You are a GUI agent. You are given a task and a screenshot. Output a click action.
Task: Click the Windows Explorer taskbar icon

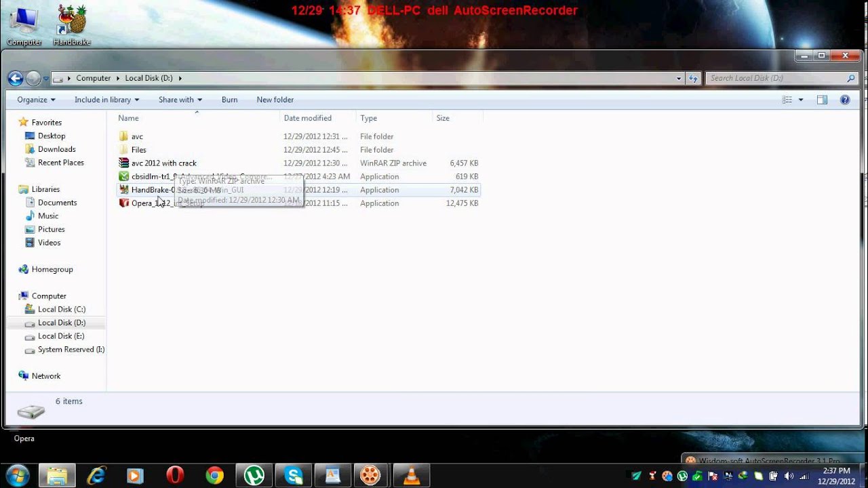(57, 476)
